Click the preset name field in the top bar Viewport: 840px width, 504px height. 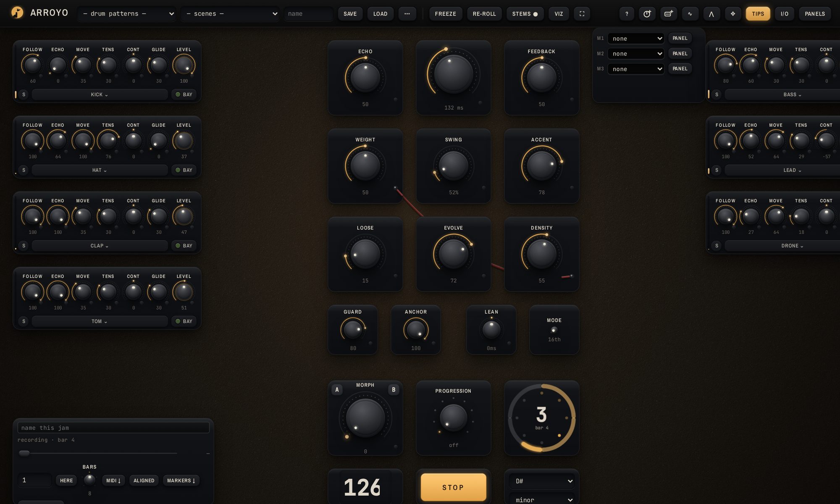(309, 14)
